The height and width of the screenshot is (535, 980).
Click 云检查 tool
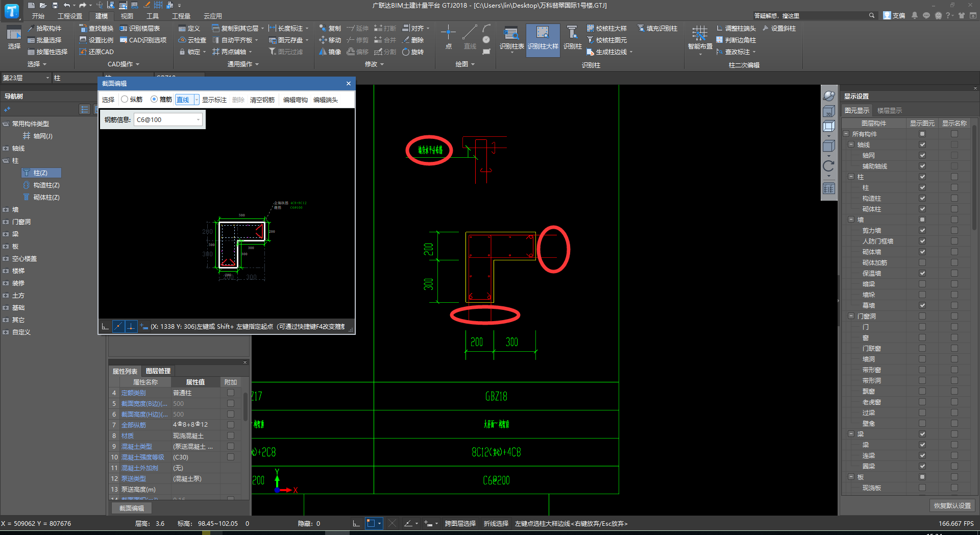coord(192,40)
